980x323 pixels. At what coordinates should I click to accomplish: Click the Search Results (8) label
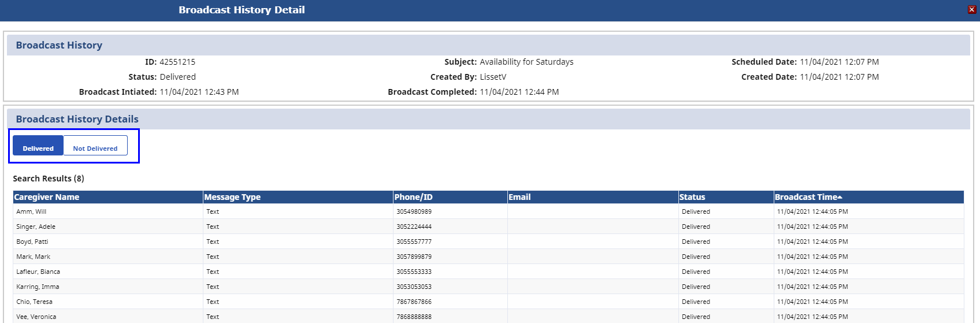49,179
